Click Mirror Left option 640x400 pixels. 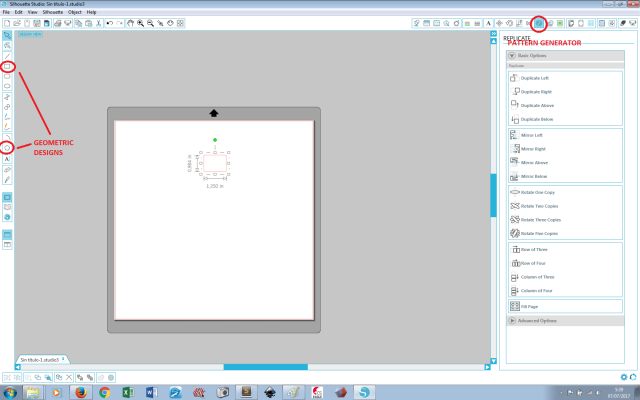point(565,135)
